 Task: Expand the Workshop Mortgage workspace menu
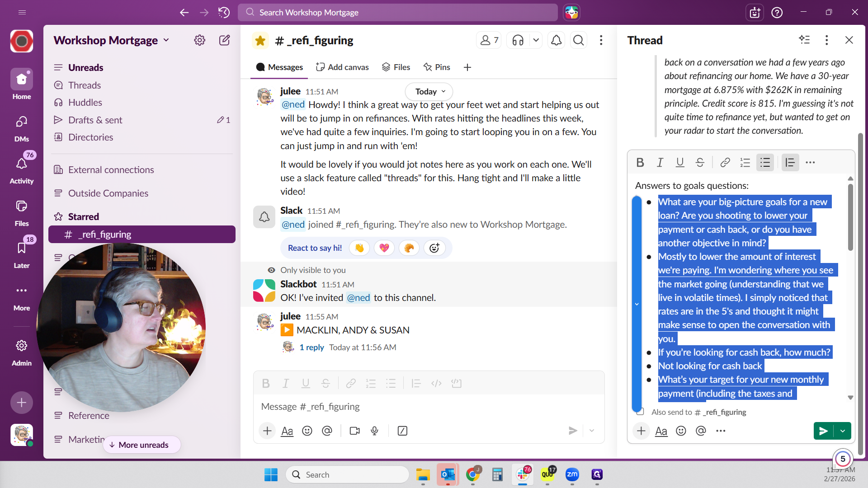[112, 40]
